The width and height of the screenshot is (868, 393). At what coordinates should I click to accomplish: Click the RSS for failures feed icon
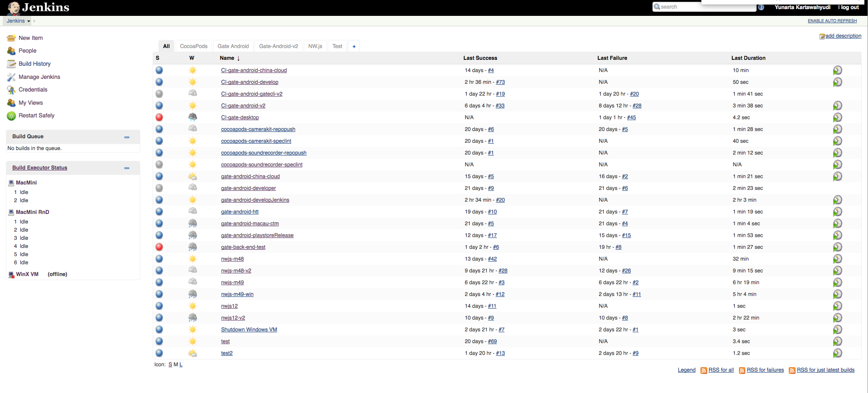click(742, 370)
